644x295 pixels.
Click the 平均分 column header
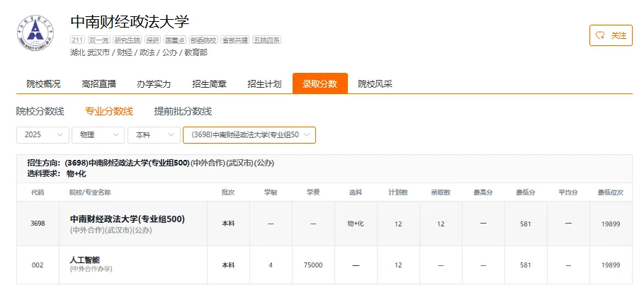tap(568, 192)
